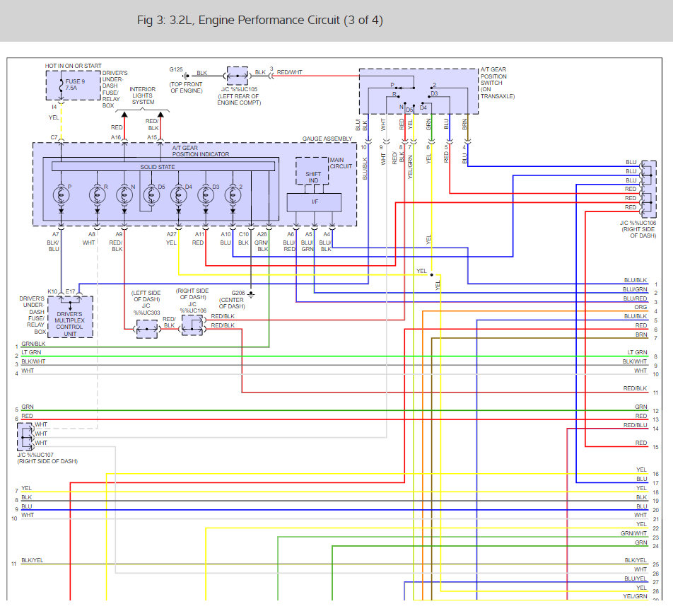Click the A/T Gear Position Switch label

click(498, 83)
